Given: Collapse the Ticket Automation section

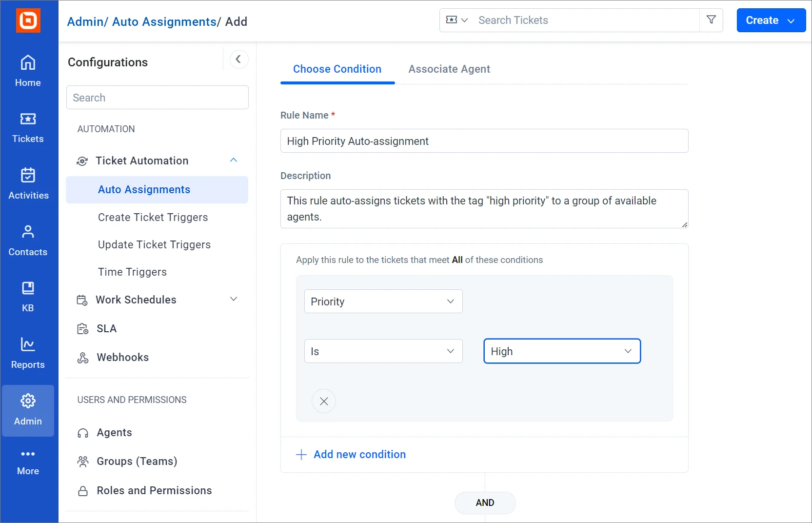Looking at the screenshot, I should (234, 161).
